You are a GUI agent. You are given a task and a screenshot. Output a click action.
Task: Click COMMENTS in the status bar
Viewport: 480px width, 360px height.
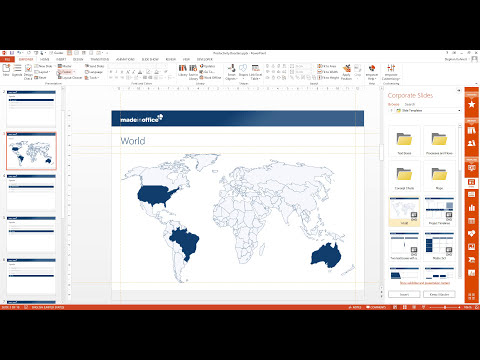376,307
